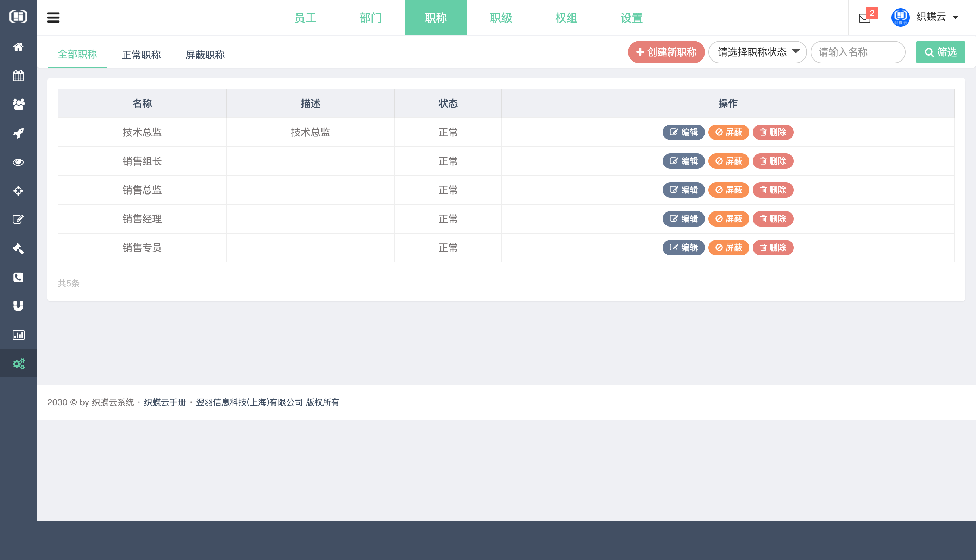This screenshot has height=560, width=976.
Task: Toggle the hamburger menu button
Action: click(x=53, y=18)
